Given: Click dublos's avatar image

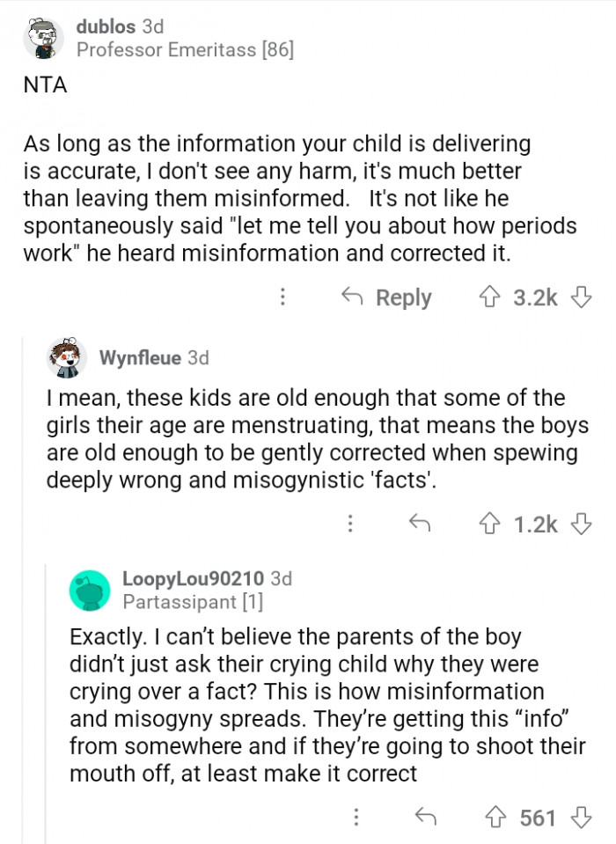Looking at the screenshot, I should 41,37.
